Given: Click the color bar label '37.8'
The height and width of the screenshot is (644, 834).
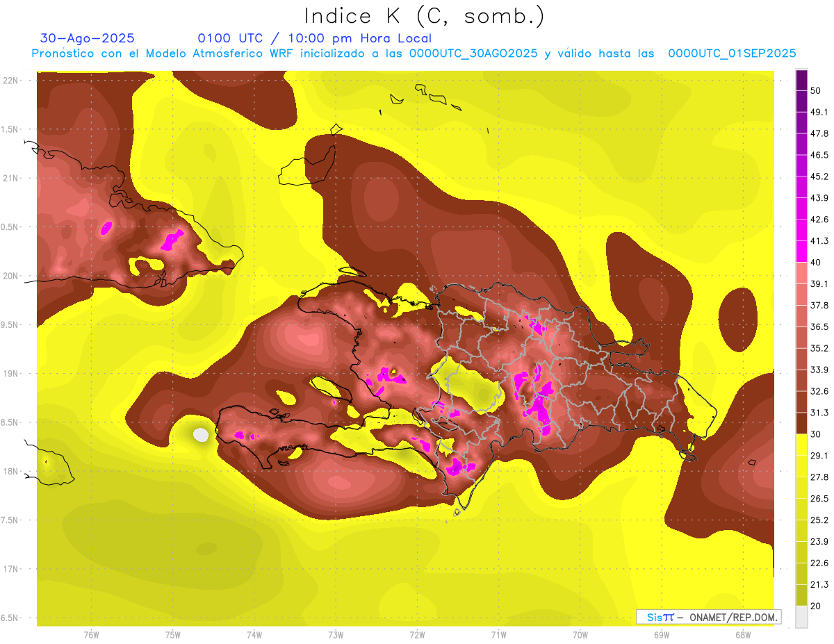Looking at the screenshot, I should 819,305.
